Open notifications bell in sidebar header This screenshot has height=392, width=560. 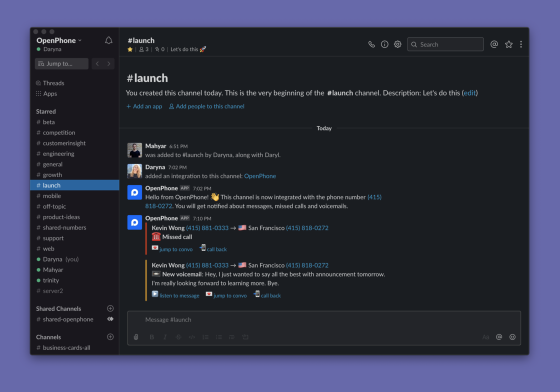click(108, 40)
